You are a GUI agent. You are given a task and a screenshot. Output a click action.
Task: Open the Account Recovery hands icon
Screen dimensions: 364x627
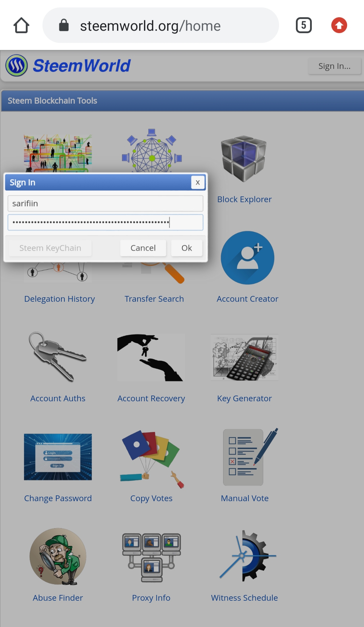(x=151, y=357)
